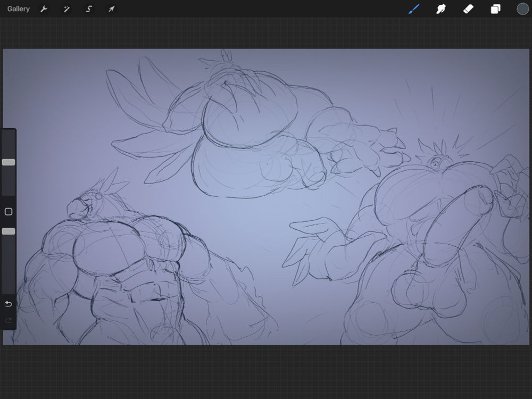Redo the last undone action
Image resolution: width=532 pixels, height=399 pixels.
[x=9, y=320]
